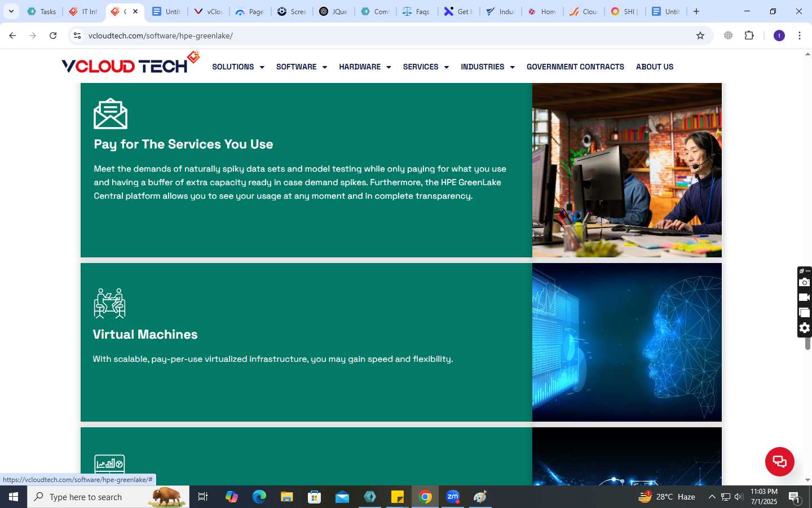The width and height of the screenshot is (812, 508).
Task: Click the blue digital face image
Action: pos(627,342)
